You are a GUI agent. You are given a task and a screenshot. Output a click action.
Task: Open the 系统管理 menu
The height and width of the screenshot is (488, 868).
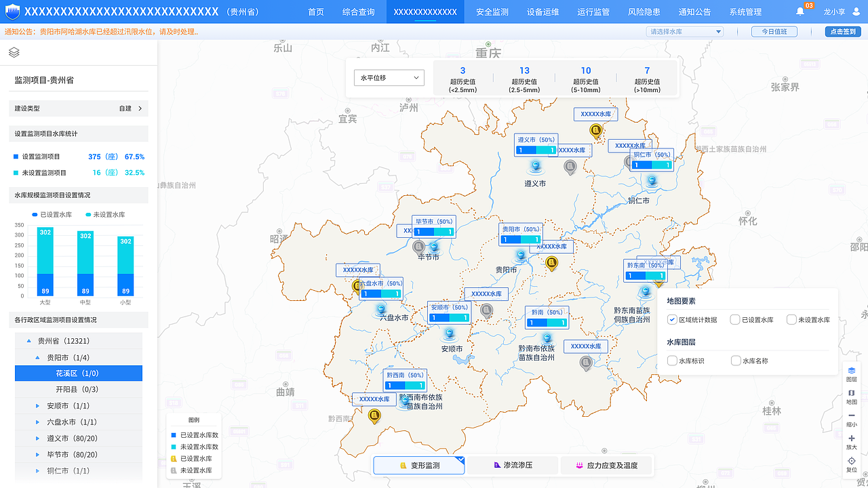(745, 12)
